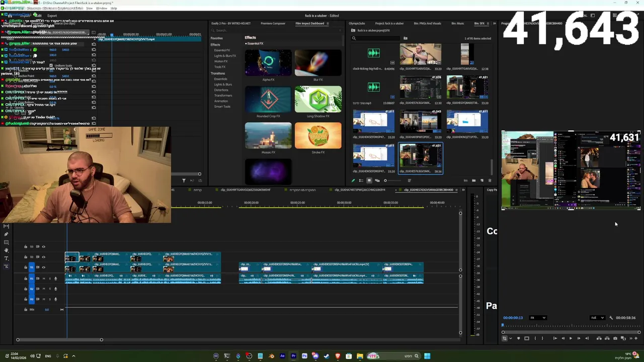644x362 pixels.
Task: Select Transformers transitions category
Action: pos(223,96)
